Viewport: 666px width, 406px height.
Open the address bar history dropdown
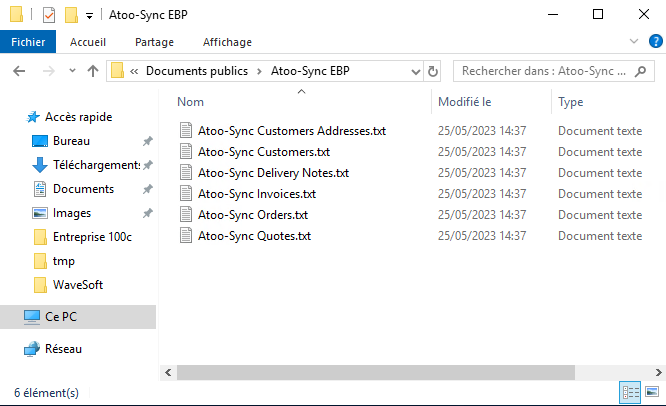pyautogui.click(x=416, y=71)
